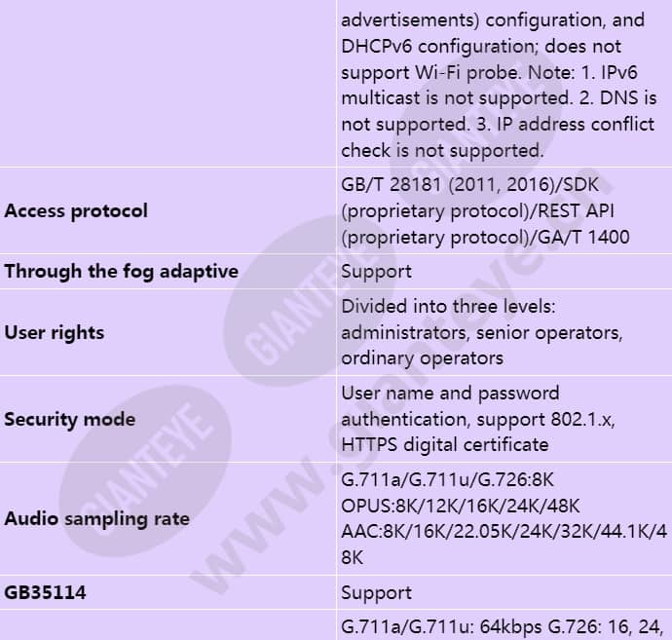Click Support value next to fog adaptive
The width and height of the screenshot is (672, 640).
376,272
